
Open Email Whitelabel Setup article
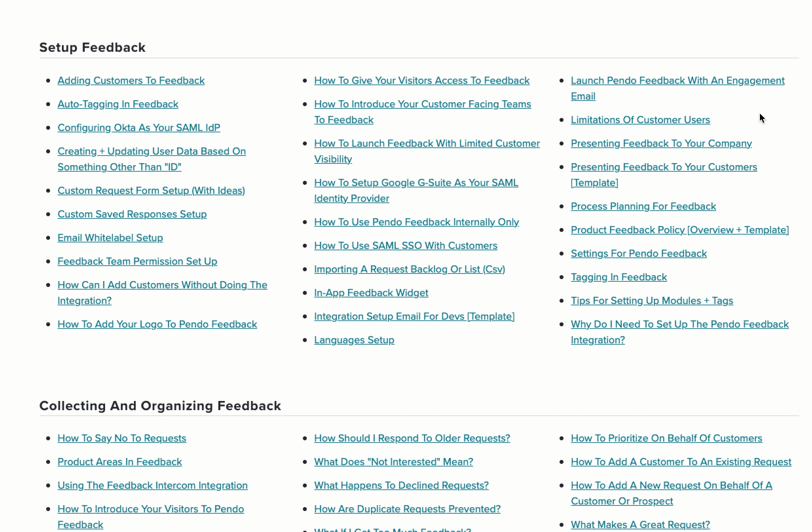pos(110,237)
